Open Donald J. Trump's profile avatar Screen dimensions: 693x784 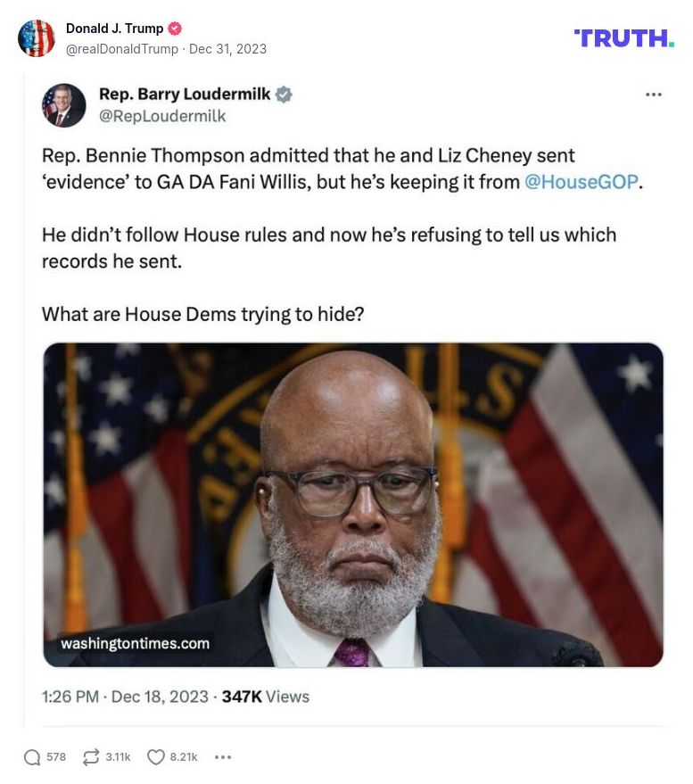37,38
